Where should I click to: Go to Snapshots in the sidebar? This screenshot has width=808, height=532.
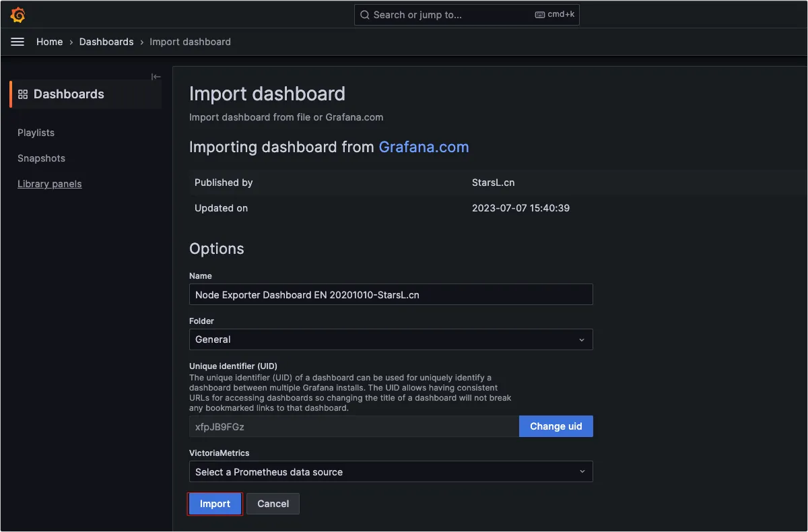41,158
